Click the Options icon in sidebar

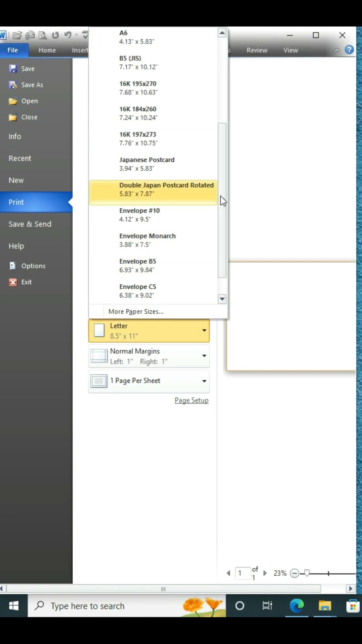point(13,266)
